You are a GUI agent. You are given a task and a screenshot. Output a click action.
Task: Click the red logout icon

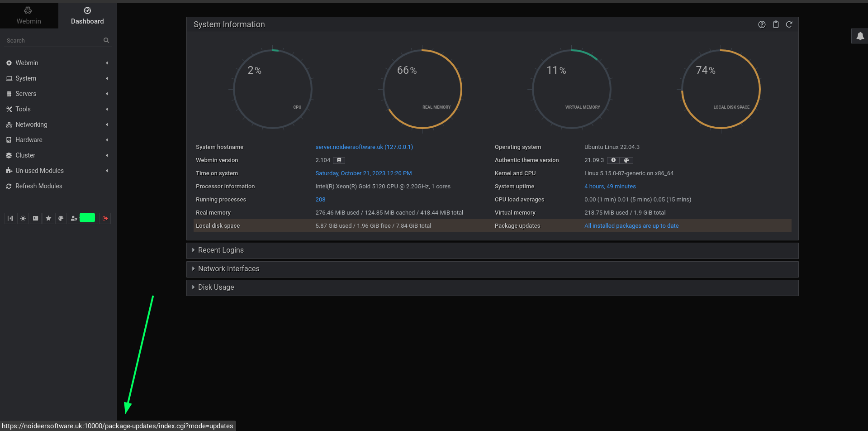tap(105, 218)
